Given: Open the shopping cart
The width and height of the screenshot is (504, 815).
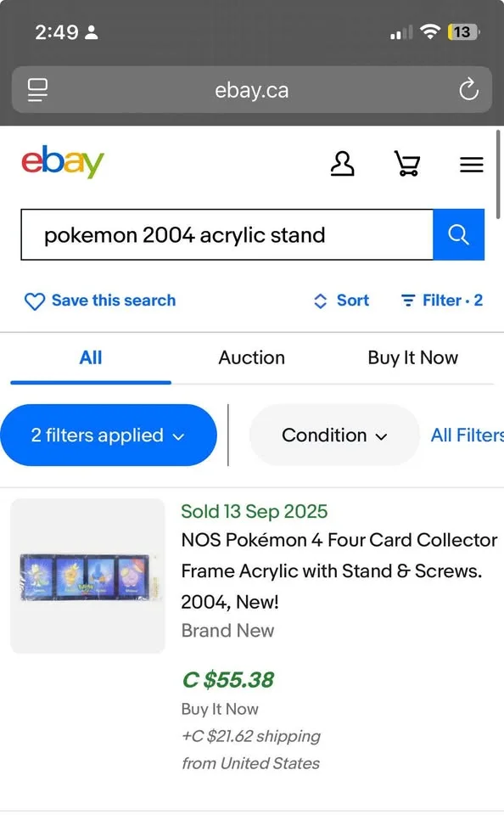Looking at the screenshot, I should pyautogui.click(x=406, y=164).
